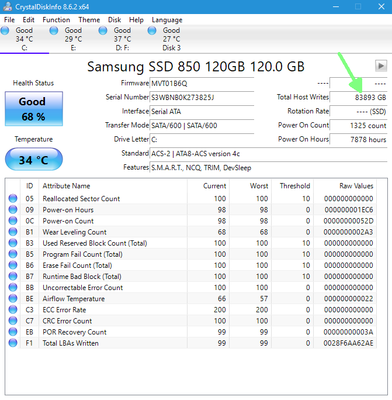Click status circle for Total LBAs Written

13,343
